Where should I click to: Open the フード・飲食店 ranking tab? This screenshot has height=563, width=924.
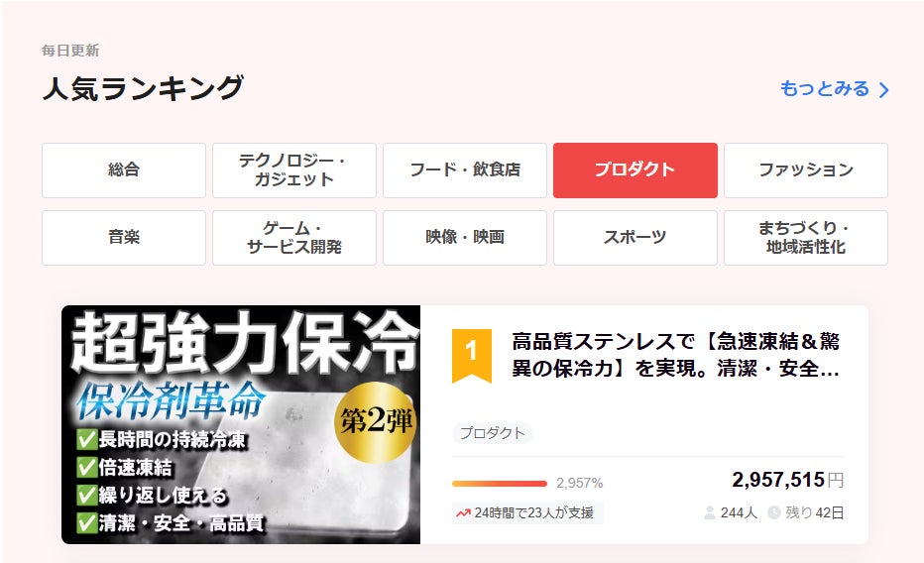(x=465, y=170)
